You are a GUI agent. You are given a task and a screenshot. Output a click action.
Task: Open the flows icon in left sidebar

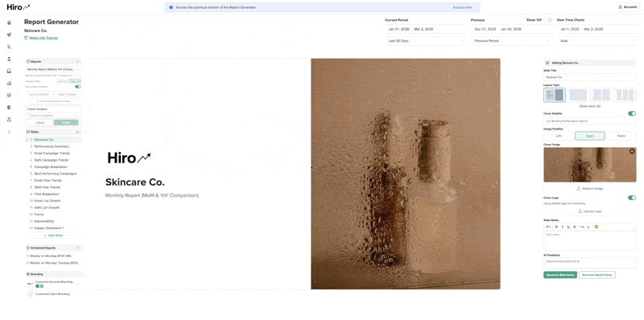pyautogui.click(x=9, y=47)
